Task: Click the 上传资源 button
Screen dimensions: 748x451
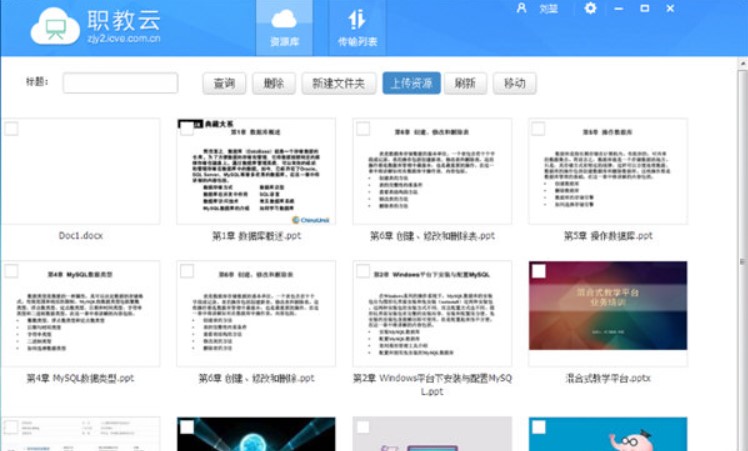Action: [411, 84]
